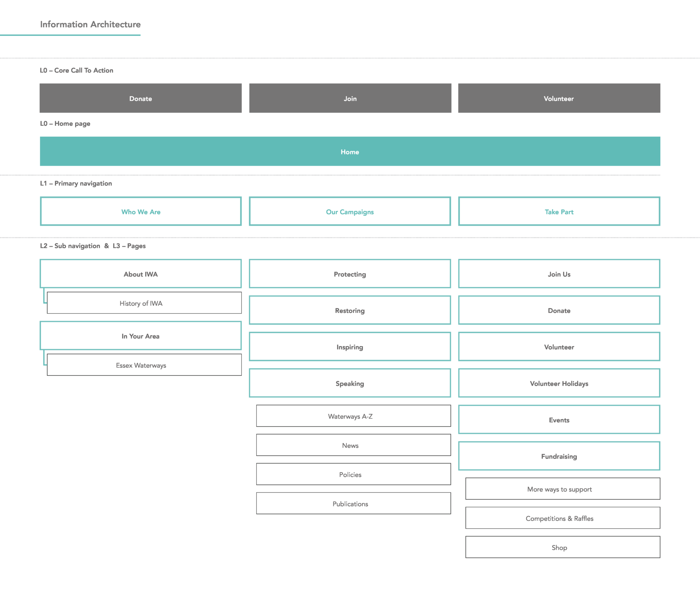The image size is (700, 607).
Task: Click the Inspiring sub navigation box
Action: (x=350, y=347)
